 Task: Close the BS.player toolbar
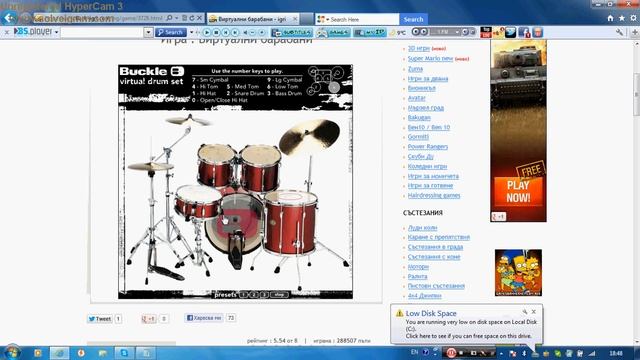(7, 32)
